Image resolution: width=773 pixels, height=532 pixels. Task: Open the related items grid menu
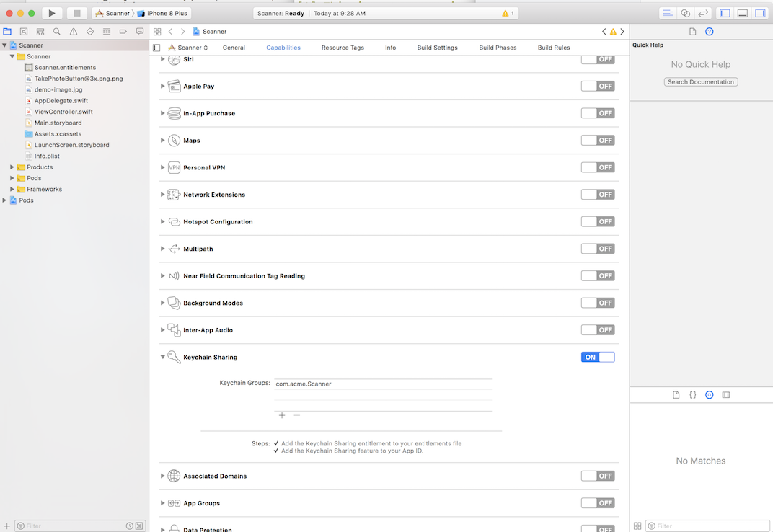(157, 32)
